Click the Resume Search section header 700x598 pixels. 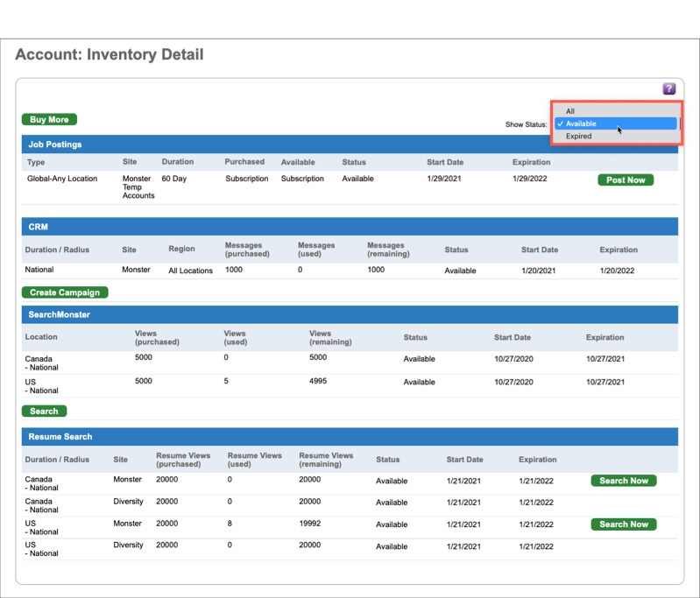pyautogui.click(x=350, y=436)
